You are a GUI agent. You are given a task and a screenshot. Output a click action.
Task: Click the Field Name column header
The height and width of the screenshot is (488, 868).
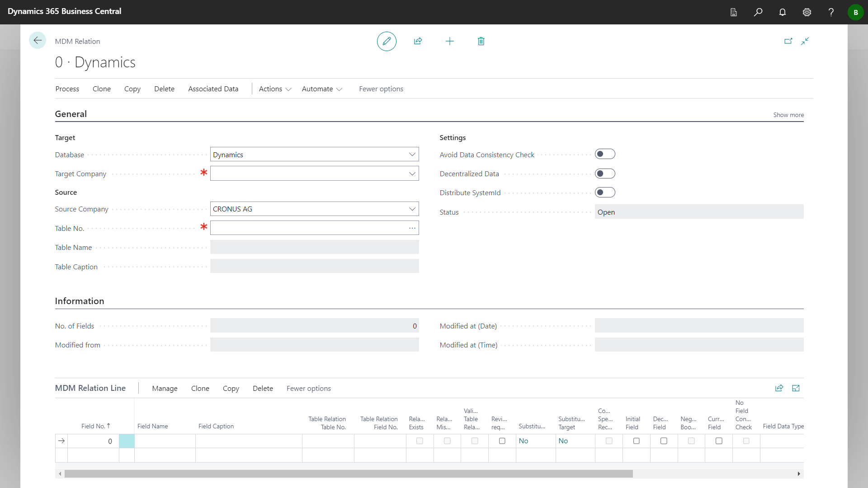[153, 426]
